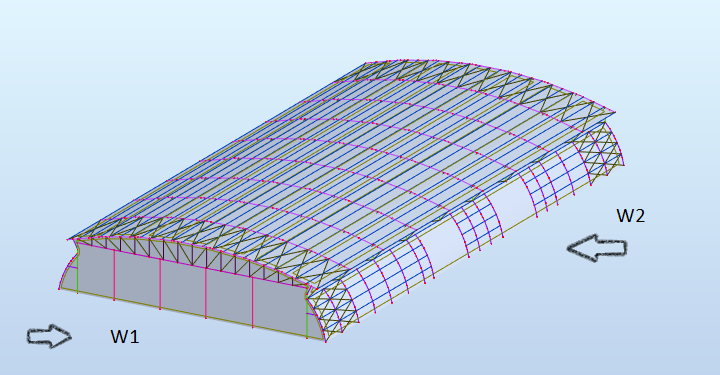Click the second blank white side wall panel
The width and height of the screenshot is (720, 375).
coord(512,201)
